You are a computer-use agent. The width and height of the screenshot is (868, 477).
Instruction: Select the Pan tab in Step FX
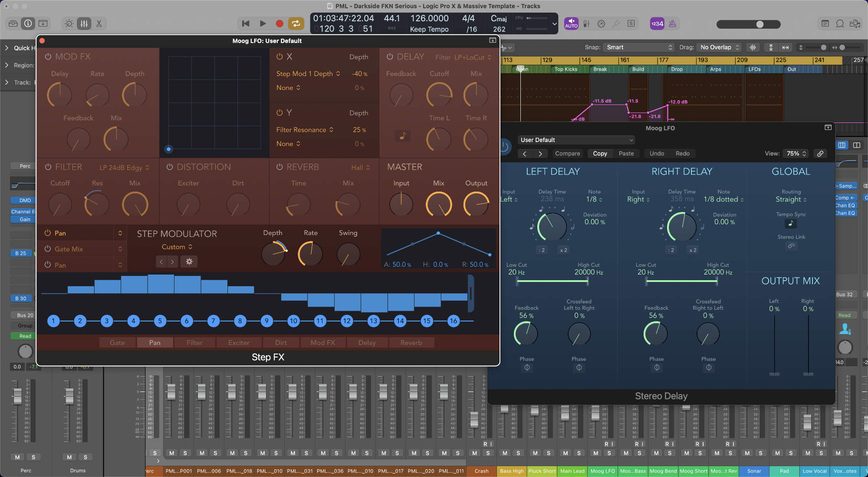(x=155, y=342)
